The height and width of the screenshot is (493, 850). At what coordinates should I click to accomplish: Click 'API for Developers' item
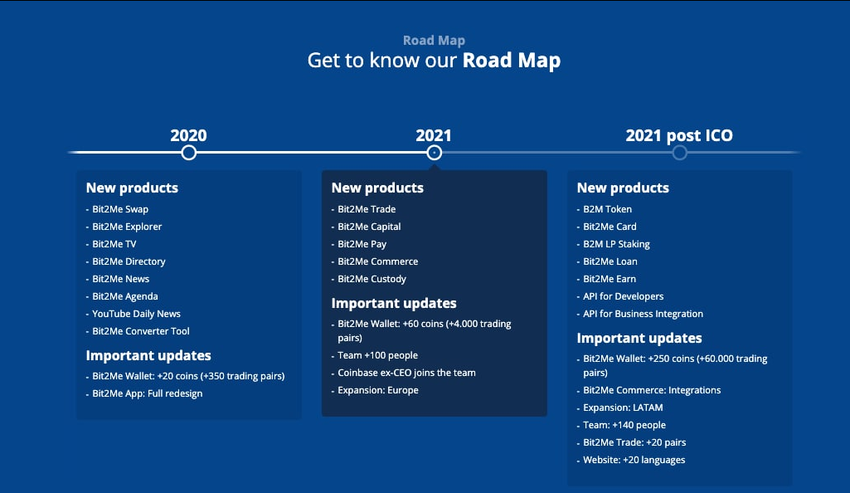623,296
